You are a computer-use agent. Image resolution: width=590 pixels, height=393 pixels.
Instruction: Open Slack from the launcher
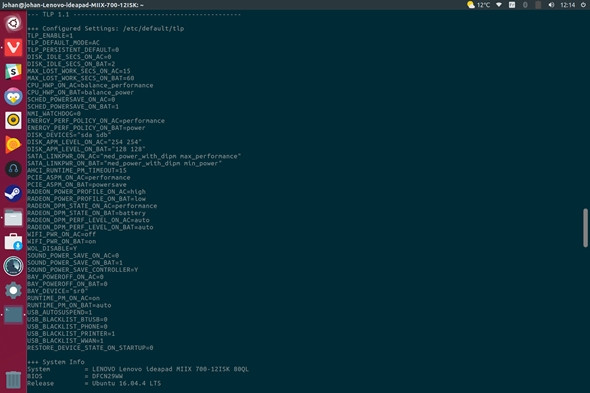click(x=13, y=72)
